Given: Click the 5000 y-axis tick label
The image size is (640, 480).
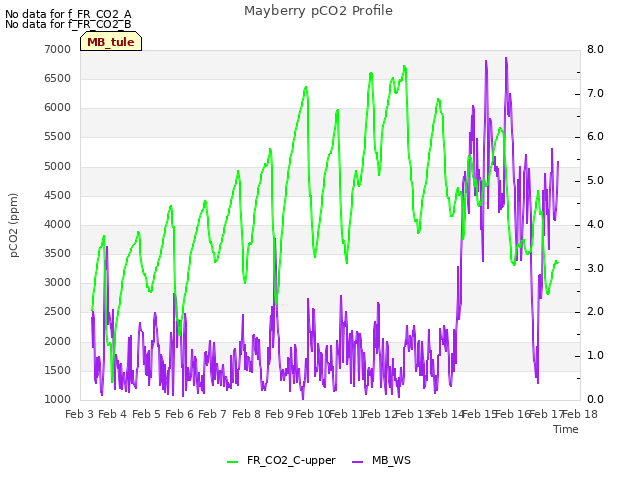Looking at the screenshot, I should pos(58,167).
